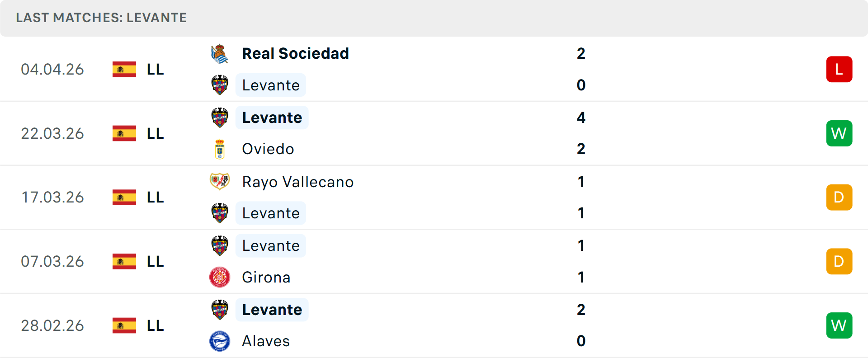Click highlighted Levante in the Alaves match
Image resolution: width=868 pixels, height=358 pixels.
coord(272,310)
